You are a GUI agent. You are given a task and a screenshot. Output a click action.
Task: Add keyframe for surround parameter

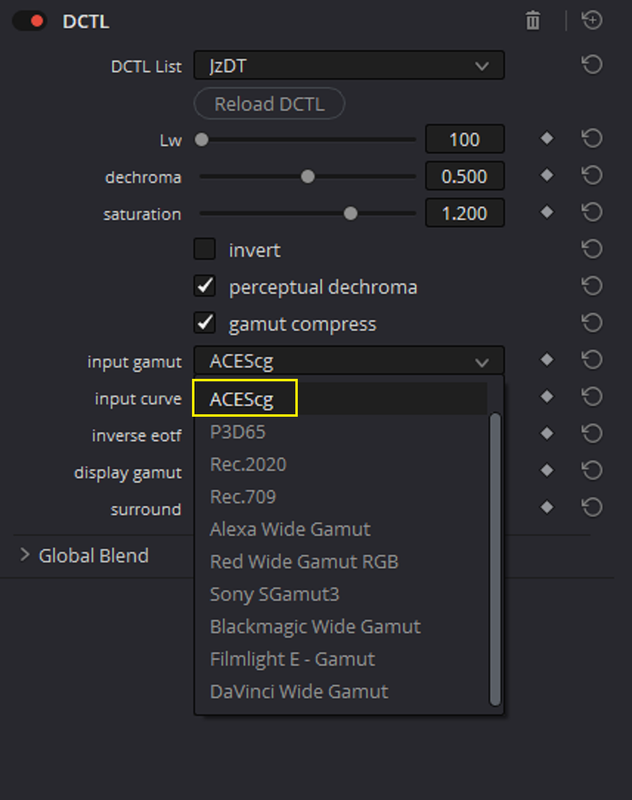point(547,507)
